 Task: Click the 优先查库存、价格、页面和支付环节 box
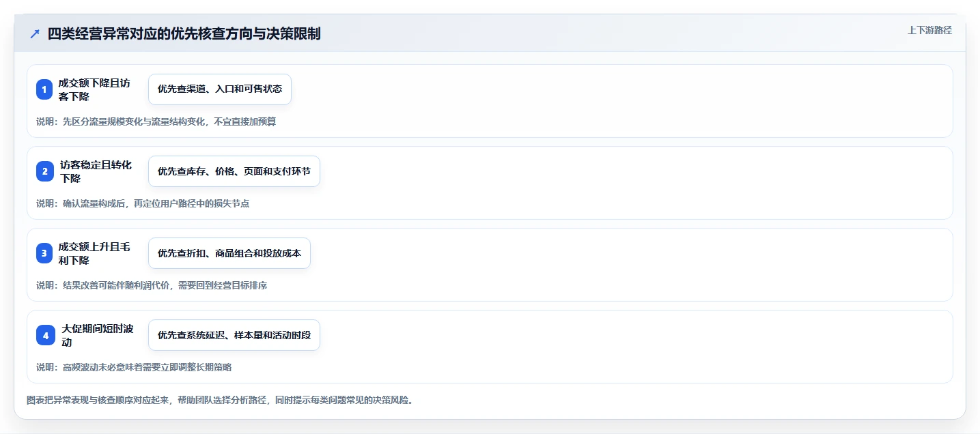234,171
